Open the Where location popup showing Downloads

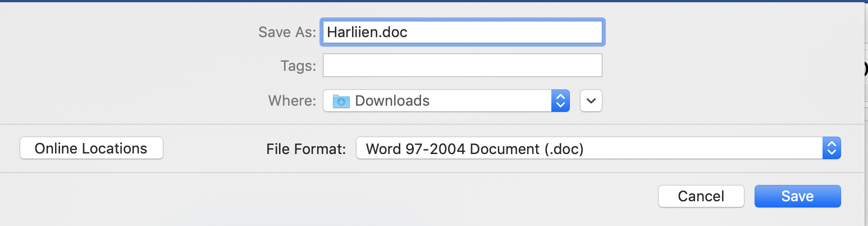coord(446,101)
